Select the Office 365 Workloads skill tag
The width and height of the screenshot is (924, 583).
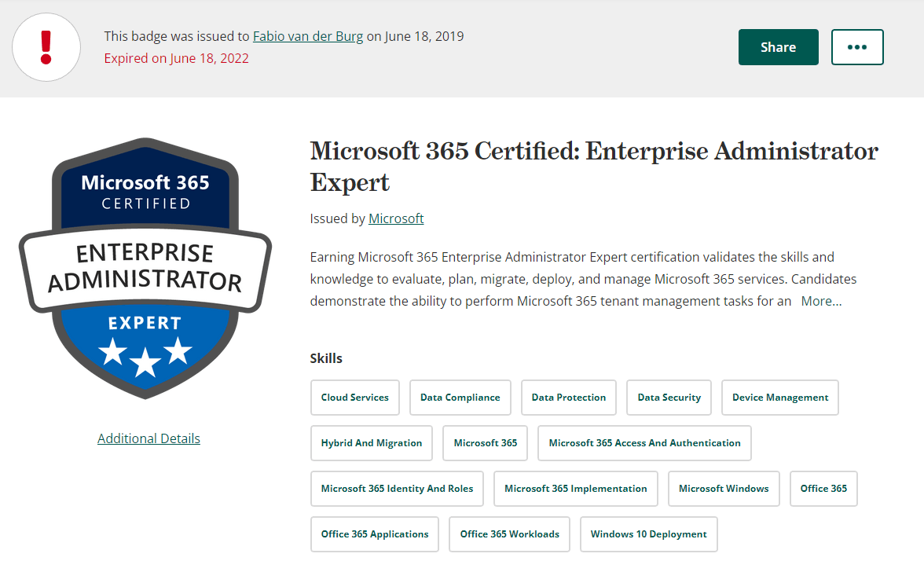coord(509,534)
